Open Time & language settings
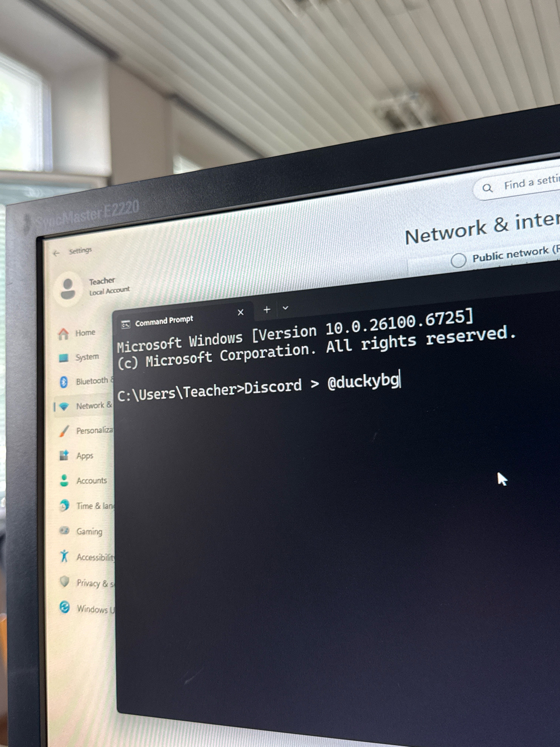The width and height of the screenshot is (560, 747). 87,506
